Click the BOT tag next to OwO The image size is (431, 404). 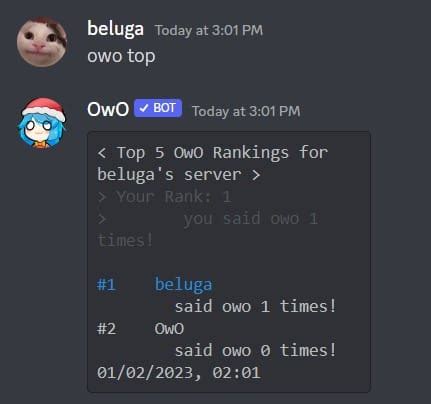point(158,108)
